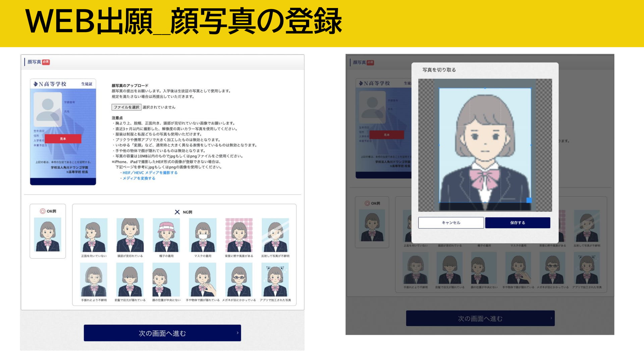Click キャンセル in the crop dialog

(x=451, y=223)
